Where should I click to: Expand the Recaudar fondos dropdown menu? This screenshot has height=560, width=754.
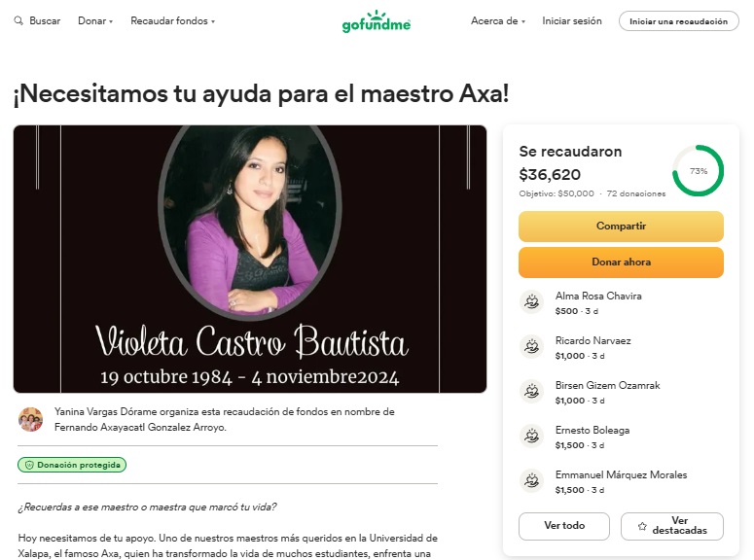click(172, 20)
